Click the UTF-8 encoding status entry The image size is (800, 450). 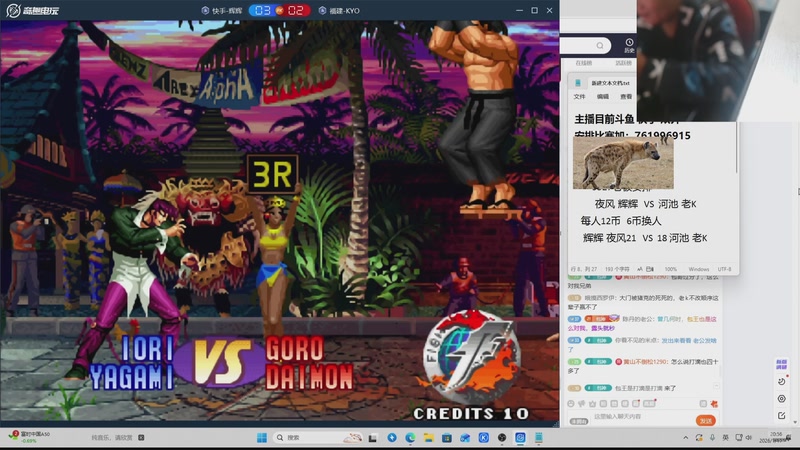[x=724, y=269]
